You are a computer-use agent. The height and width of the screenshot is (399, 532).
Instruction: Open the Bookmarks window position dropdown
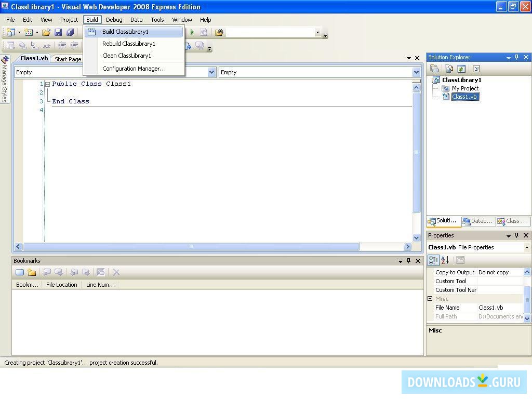point(401,261)
